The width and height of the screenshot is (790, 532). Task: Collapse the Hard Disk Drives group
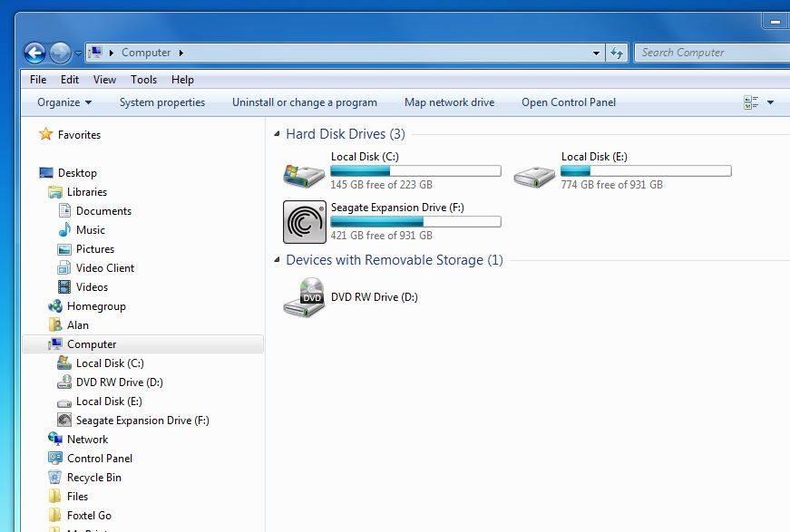278,135
